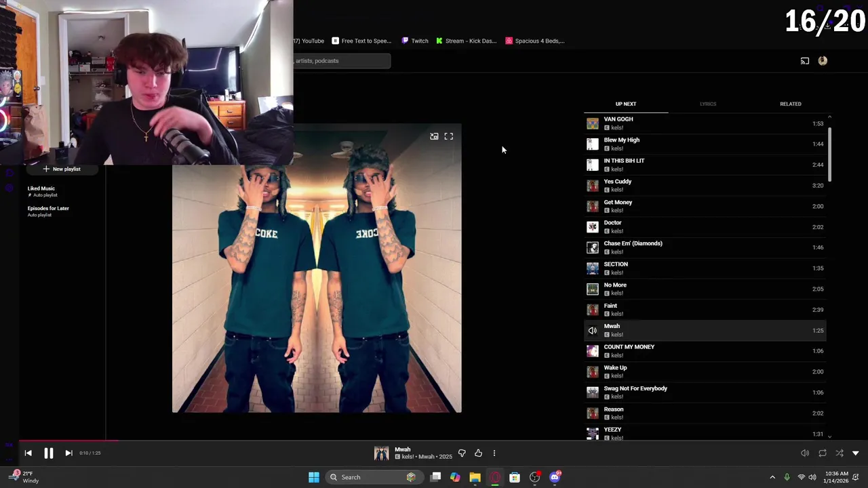
Task: Play IN THIS BIH LIT from the queue
Action: pos(705,165)
